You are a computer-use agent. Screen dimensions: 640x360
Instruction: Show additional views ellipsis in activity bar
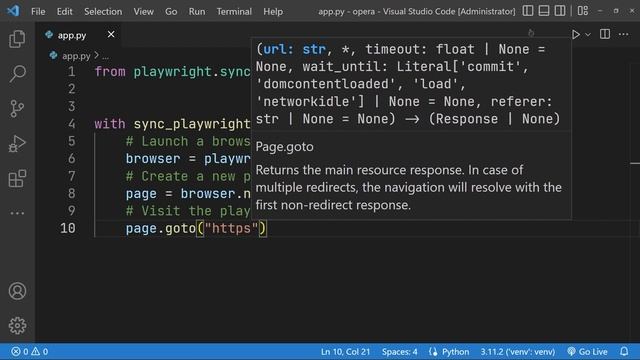coord(17,213)
